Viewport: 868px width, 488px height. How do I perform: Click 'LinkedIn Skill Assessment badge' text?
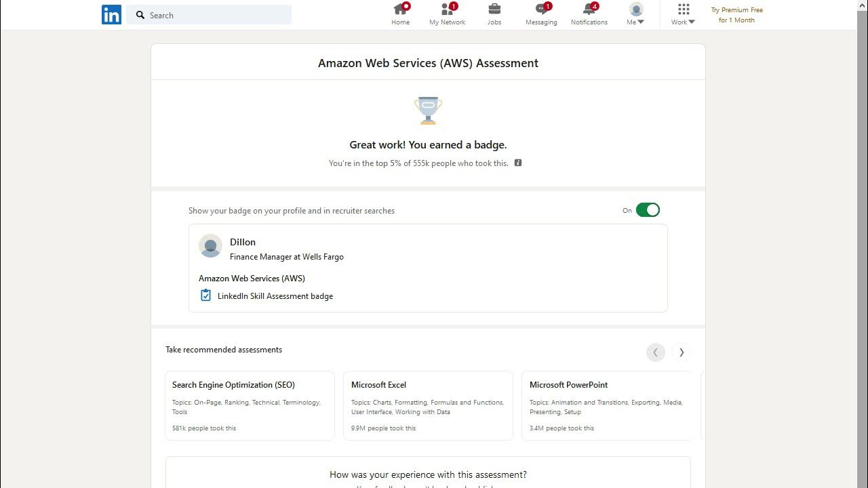[x=275, y=296]
